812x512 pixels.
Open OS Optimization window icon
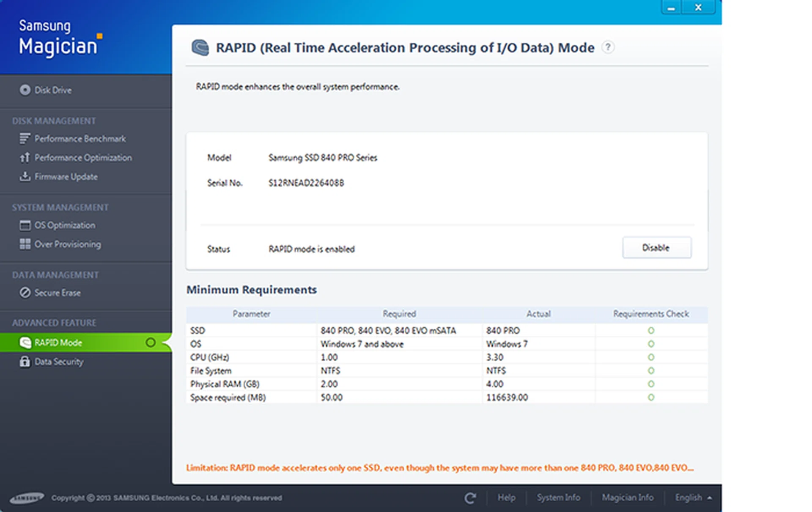[25, 225]
